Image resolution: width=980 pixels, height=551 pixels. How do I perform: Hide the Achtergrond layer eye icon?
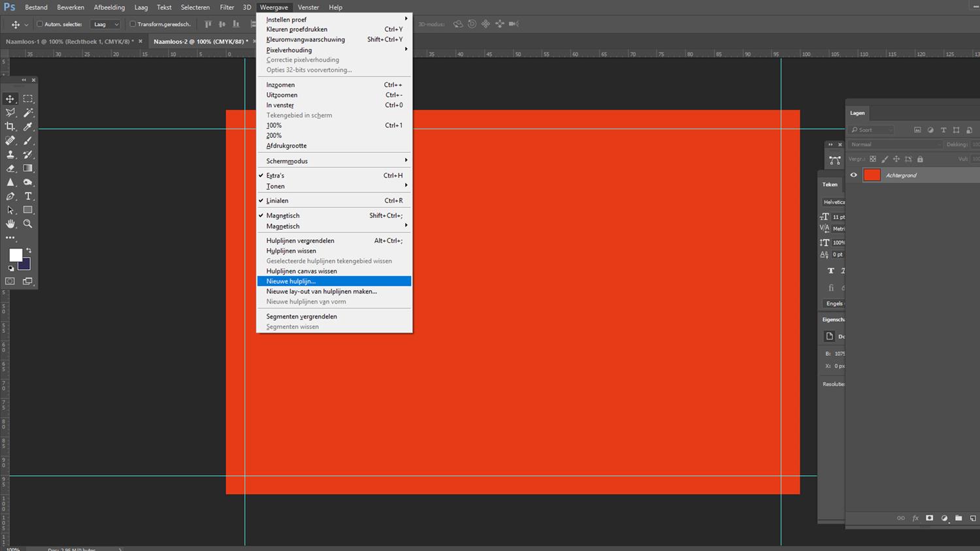coord(853,175)
